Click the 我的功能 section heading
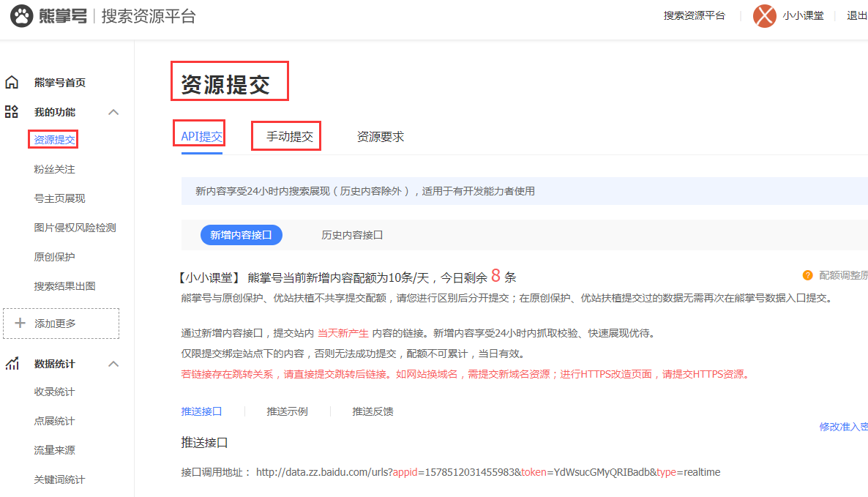868x497 pixels. coord(54,112)
